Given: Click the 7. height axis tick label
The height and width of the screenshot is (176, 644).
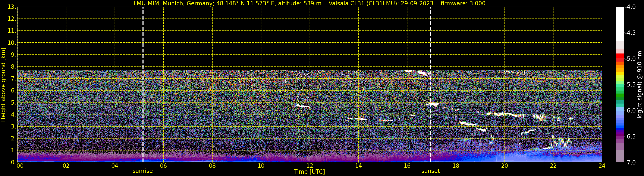Looking at the screenshot, I should tap(13, 79).
